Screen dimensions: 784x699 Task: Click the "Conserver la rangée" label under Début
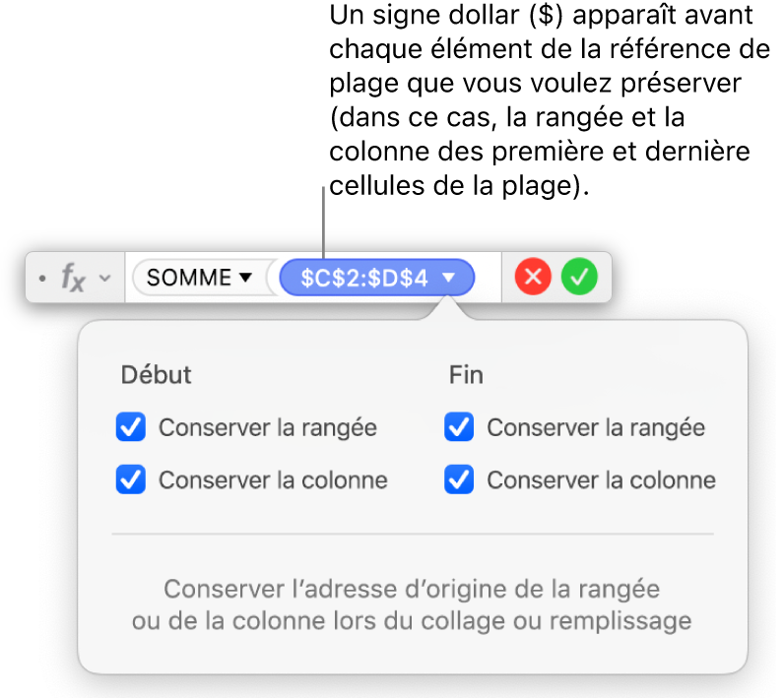[x=267, y=428]
